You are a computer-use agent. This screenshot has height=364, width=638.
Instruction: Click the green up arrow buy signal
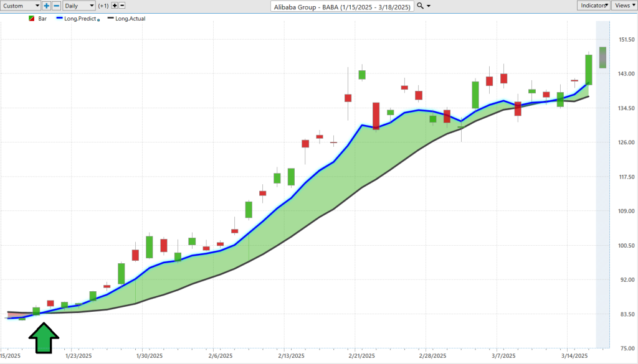coord(44,340)
